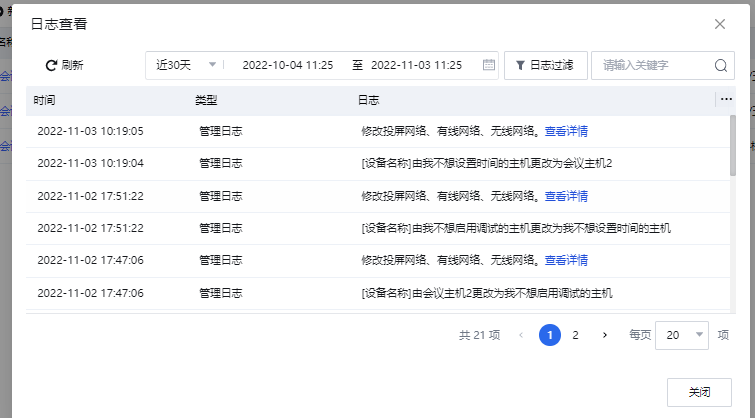Image resolution: width=755 pixels, height=418 pixels.
Task: Click the end date 2022-11-03 11:25 field
Action: point(416,65)
